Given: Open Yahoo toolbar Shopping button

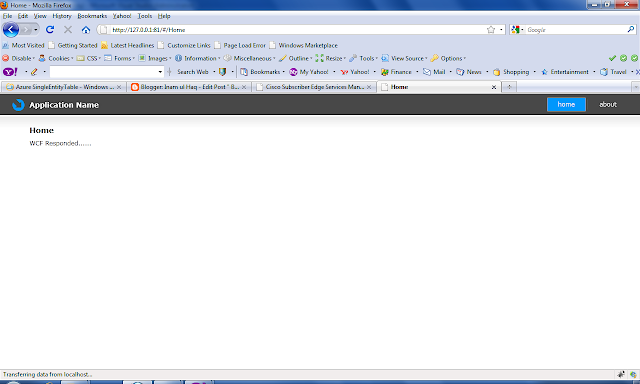Looking at the screenshot, I should 511,72.
